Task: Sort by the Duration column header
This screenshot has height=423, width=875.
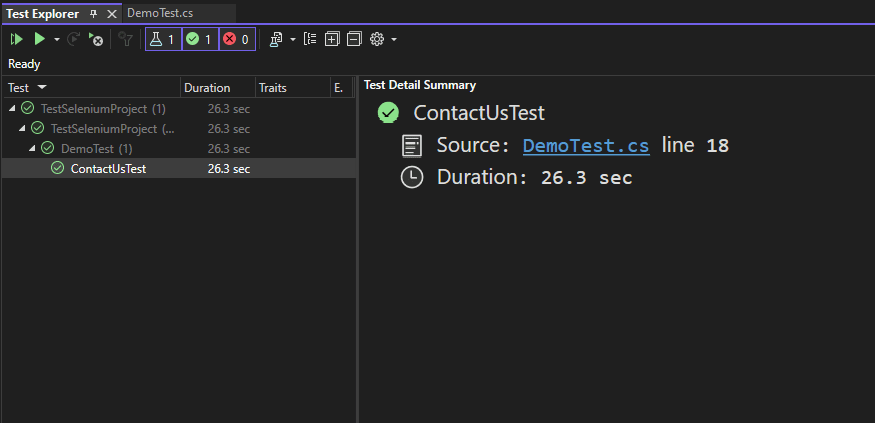Action: coord(218,88)
